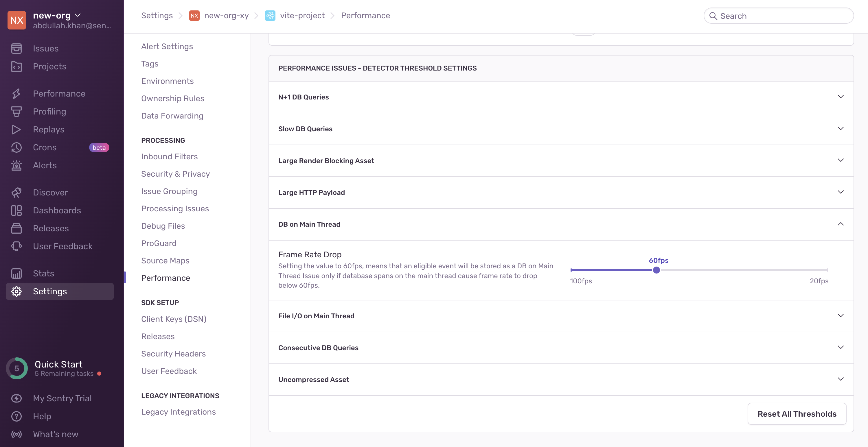The width and height of the screenshot is (868, 447).
Task: Click the Replays play icon
Action: click(16, 129)
